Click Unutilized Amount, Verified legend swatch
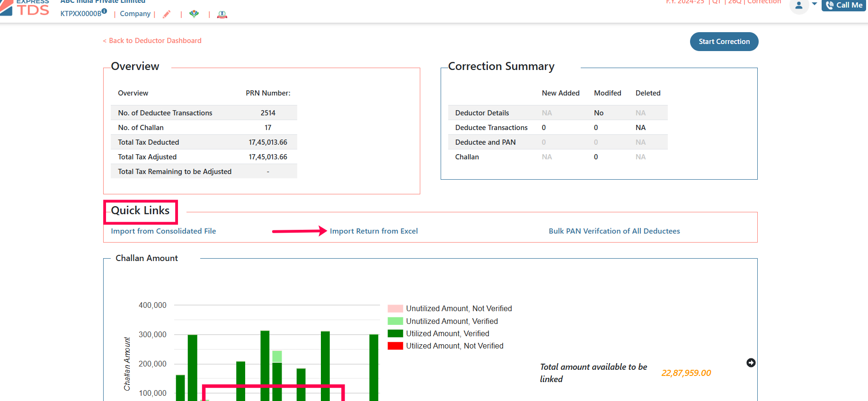Screen dimensions: 868x401 (x=395, y=321)
